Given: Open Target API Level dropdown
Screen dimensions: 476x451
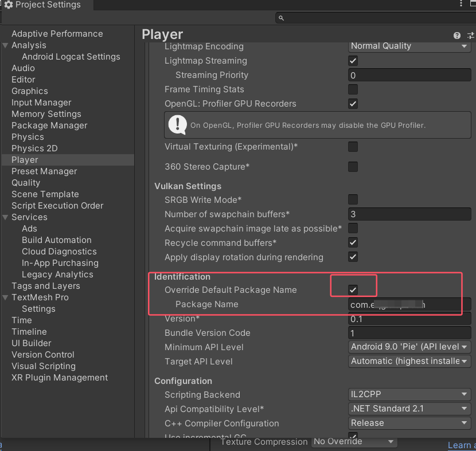Looking at the screenshot, I should tap(409, 361).
